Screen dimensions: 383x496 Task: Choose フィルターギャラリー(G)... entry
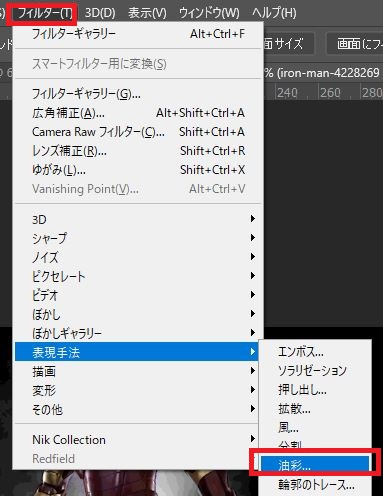pos(138,94)
